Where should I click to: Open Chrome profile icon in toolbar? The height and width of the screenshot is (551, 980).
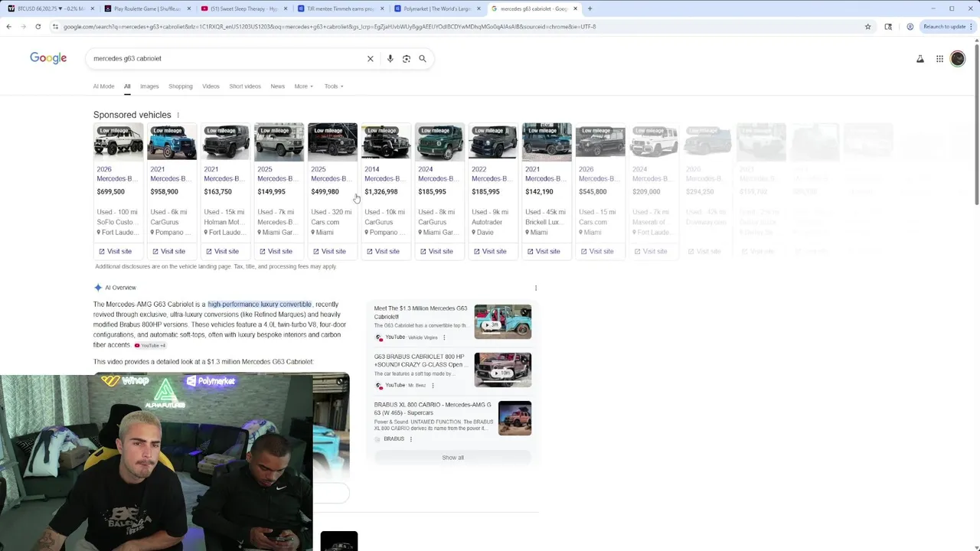[910, 27]
